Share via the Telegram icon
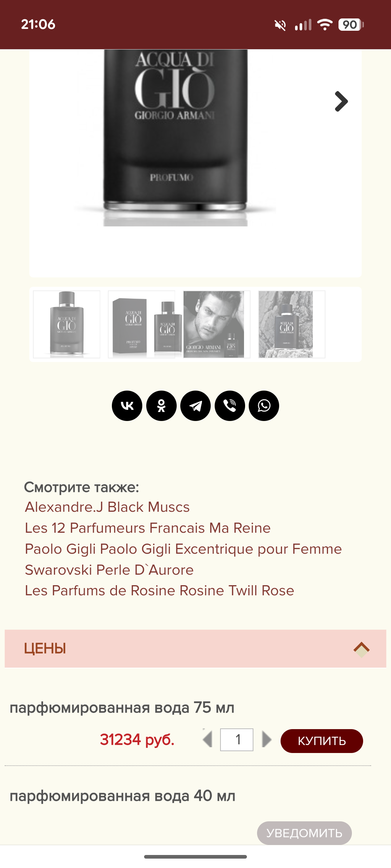The image size is (391, 868). pos(195,406)
